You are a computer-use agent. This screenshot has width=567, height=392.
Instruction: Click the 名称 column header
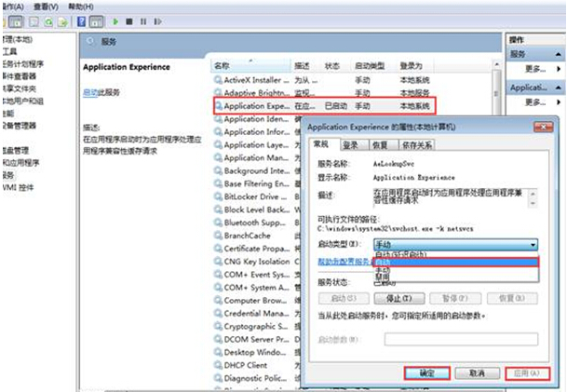pyautogui.click(x=222, y=66)
